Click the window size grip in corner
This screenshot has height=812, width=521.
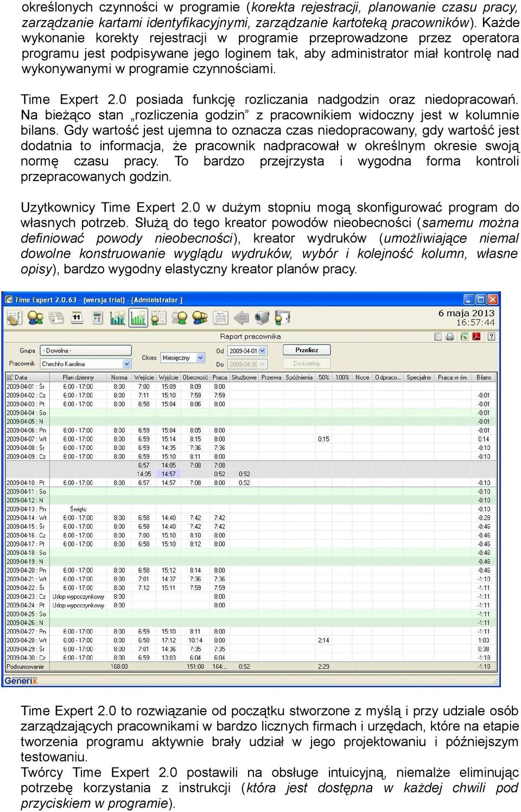tap(494, 681)
